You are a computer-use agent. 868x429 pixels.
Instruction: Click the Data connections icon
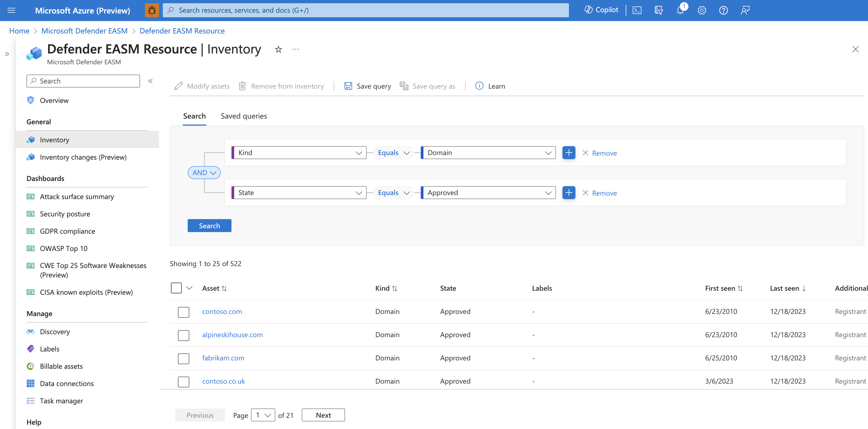click(x=31, y=383)
